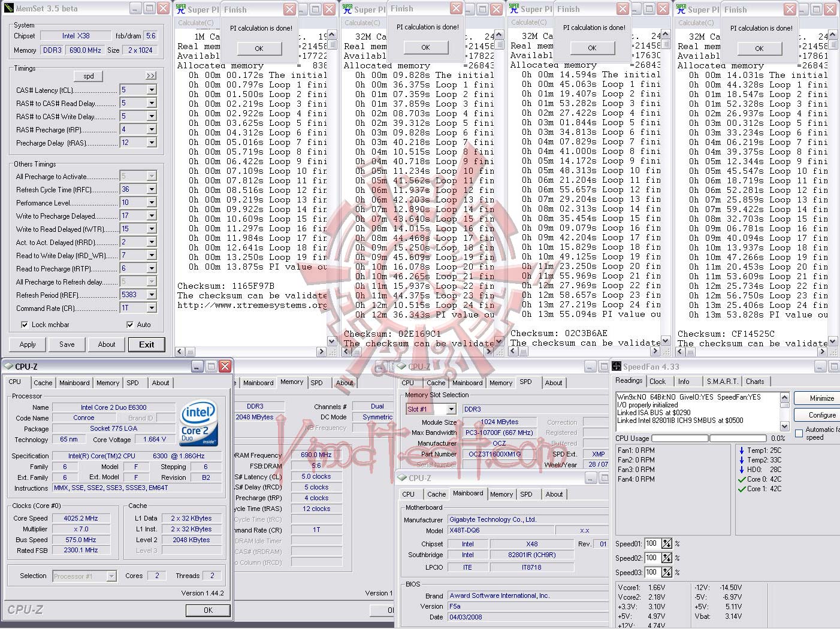Viewport: 840px width, 629px height.
Task: Open the Read to Precharge (tRTP) dropdown
Action: pyautogui.click(x=152, y=268)
